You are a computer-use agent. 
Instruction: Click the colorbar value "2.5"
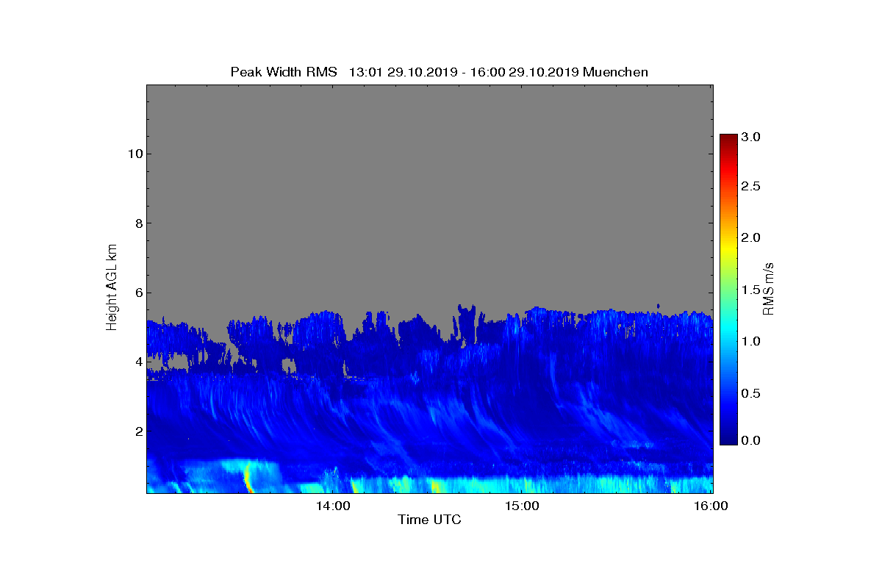click(750, 187)
